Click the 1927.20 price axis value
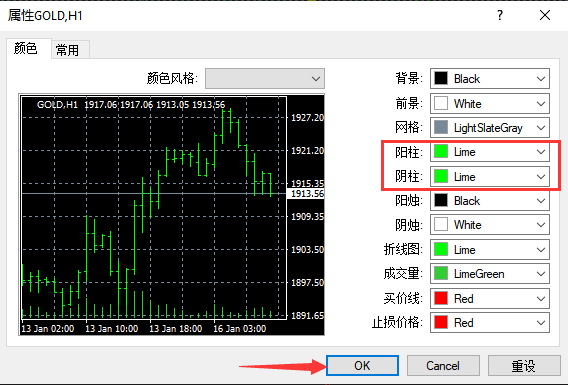 point(307,118)
